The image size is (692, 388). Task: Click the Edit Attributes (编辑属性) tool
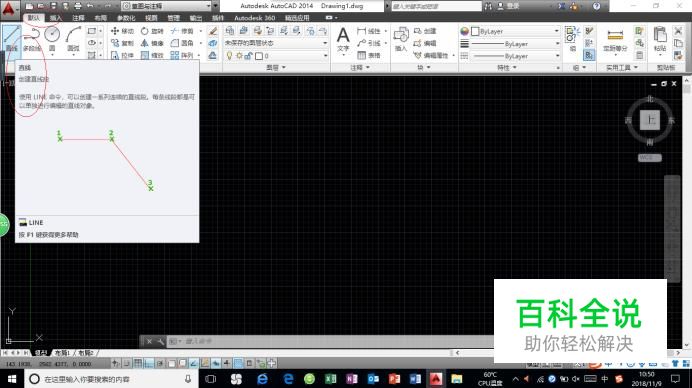(x=431, y=56)
